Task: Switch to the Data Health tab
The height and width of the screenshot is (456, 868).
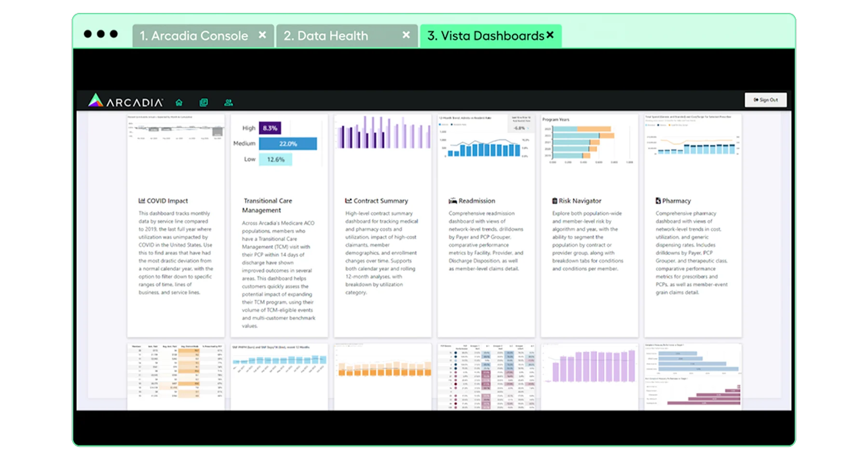Action: click(326, 36)
